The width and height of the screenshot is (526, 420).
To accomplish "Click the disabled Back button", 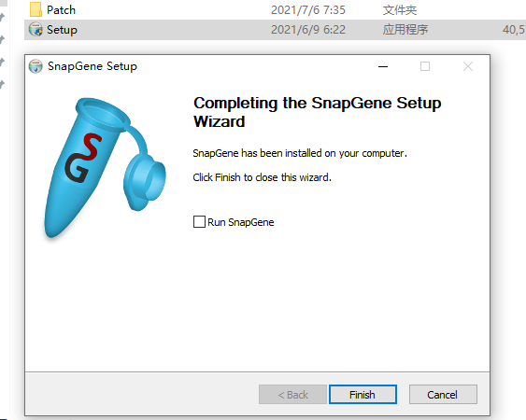I will pos(292,395).
